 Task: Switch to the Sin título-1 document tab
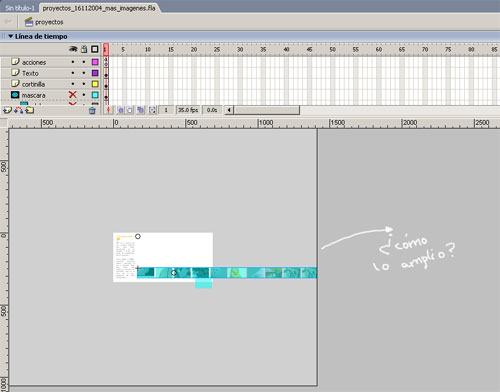tap(20, 8)
